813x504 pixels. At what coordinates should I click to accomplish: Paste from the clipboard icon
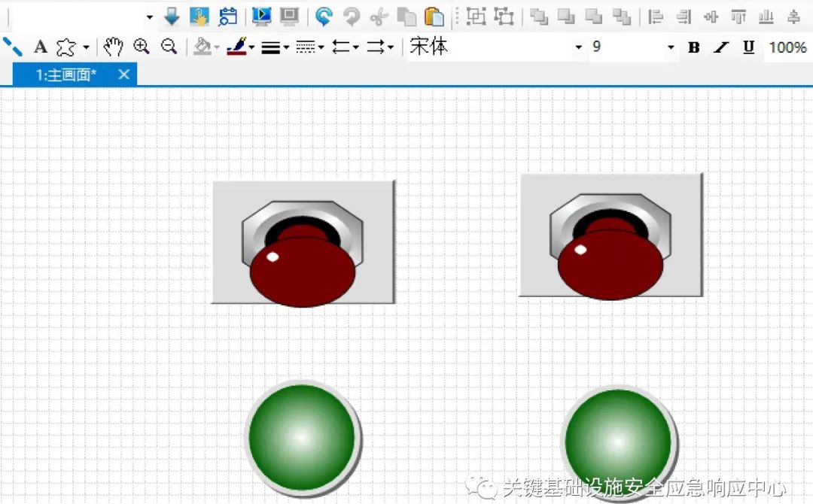coord(434,17)
